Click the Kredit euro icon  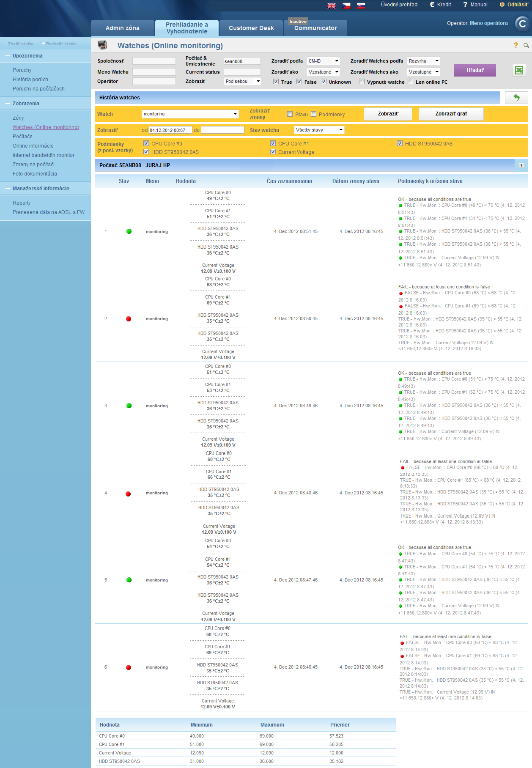tap(432, 5)
